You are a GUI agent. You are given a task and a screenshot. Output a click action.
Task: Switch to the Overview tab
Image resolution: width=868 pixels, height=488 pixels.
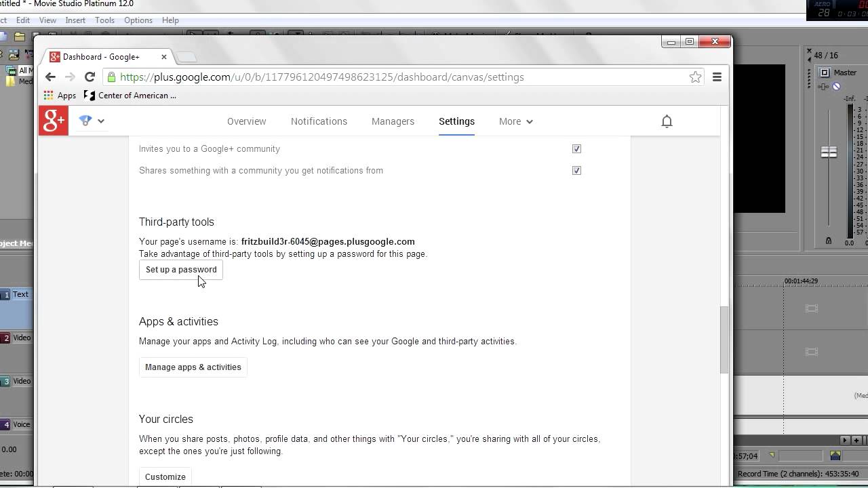(x=246, y=121)
